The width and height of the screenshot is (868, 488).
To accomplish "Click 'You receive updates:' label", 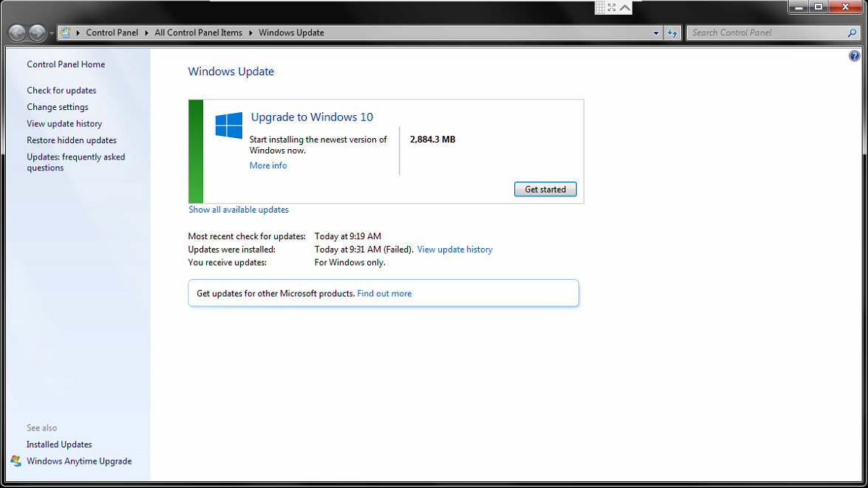I will (x=227, y=262).
